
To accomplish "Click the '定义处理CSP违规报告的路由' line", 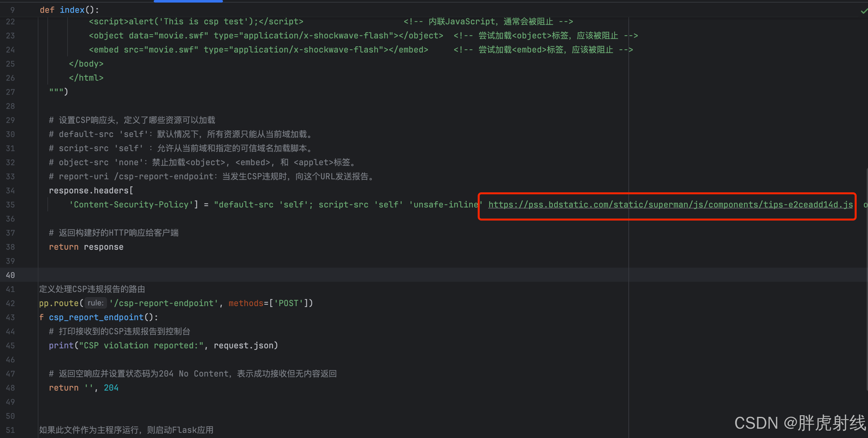I will [92, 289].
